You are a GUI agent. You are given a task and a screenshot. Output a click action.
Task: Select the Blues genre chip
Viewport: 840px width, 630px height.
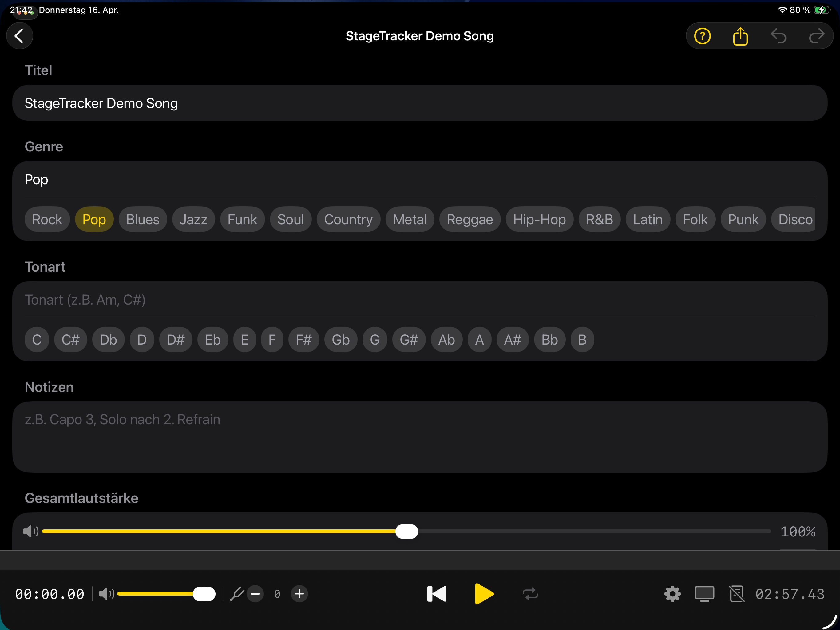(x=143, y=219)
